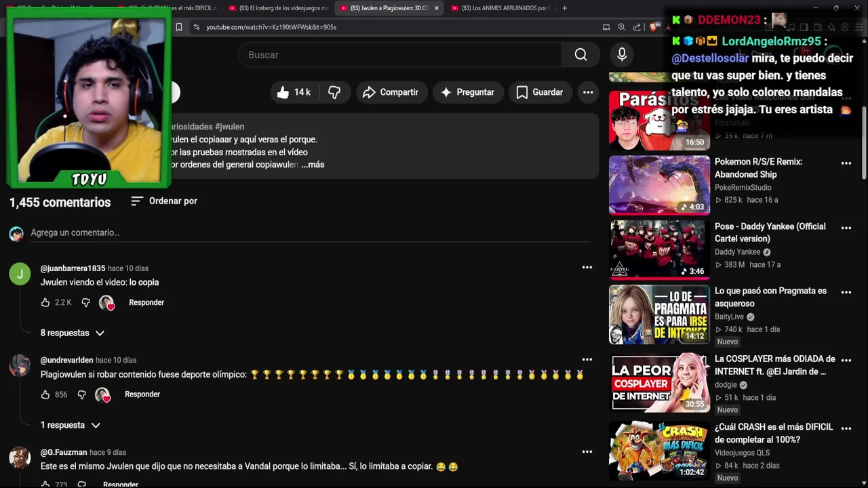Switch to Los ANIMES ARRUINADOS tab
The width and height of the screenshot is (868, 488).
point(500,8)
